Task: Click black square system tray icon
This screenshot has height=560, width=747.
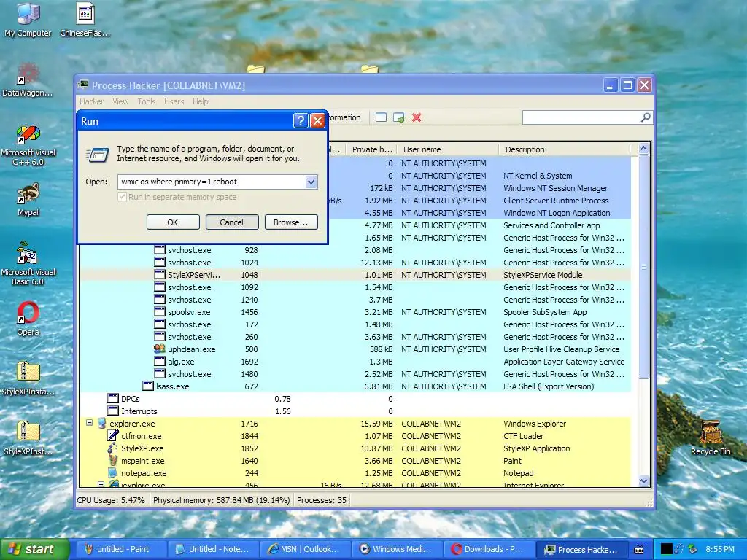Action: [x=667, y=549]
